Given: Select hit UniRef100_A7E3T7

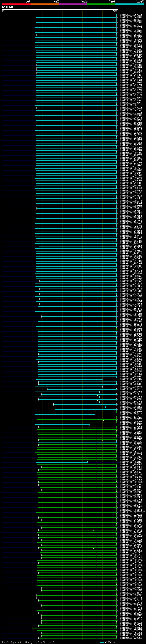Looking at the screenshot, I should pyautogui.click(x=131, y=593).
